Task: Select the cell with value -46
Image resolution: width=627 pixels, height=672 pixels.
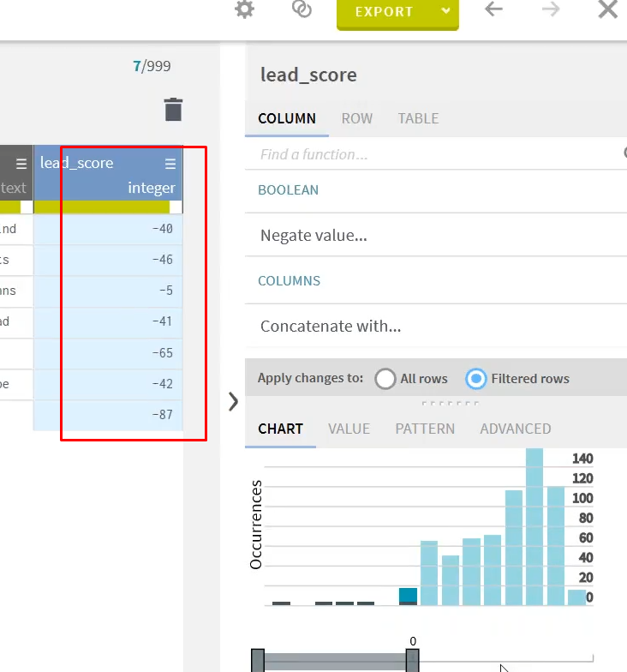Action: 108,260
